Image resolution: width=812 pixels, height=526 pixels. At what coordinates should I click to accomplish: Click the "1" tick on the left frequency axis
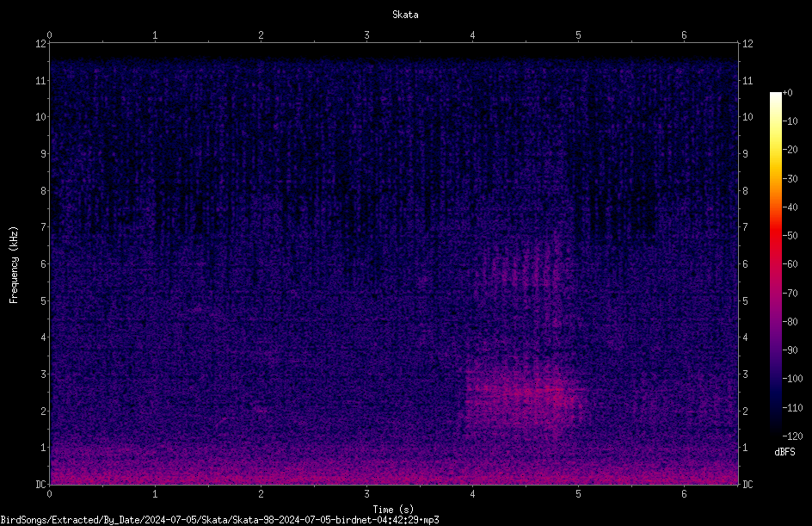click(x=43, y=448)
